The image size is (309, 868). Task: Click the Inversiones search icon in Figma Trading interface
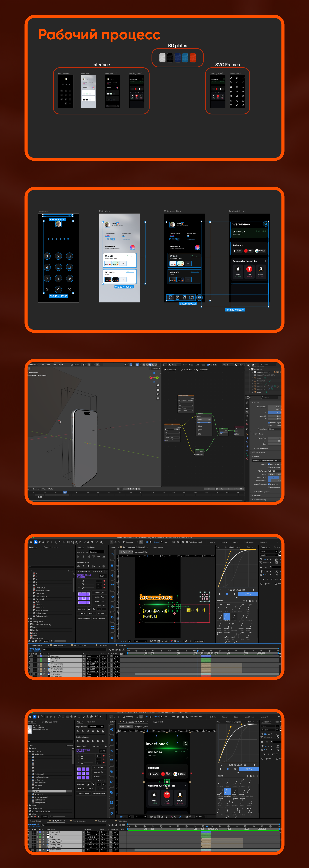(266, 224)
